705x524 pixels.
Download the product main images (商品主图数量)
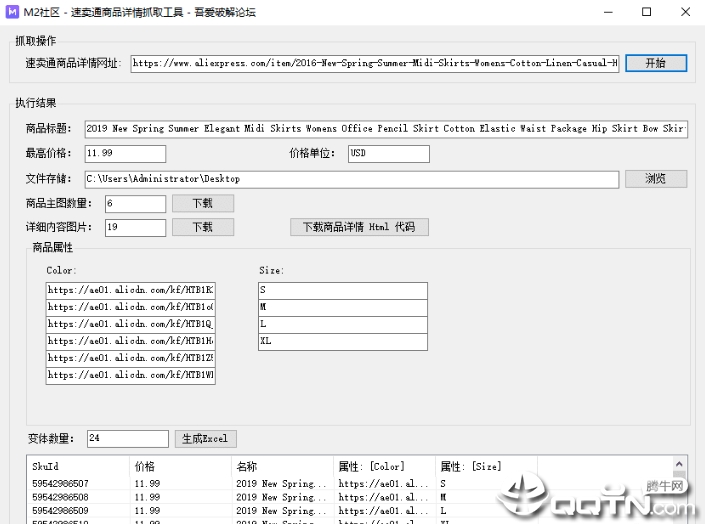[203, 203]
